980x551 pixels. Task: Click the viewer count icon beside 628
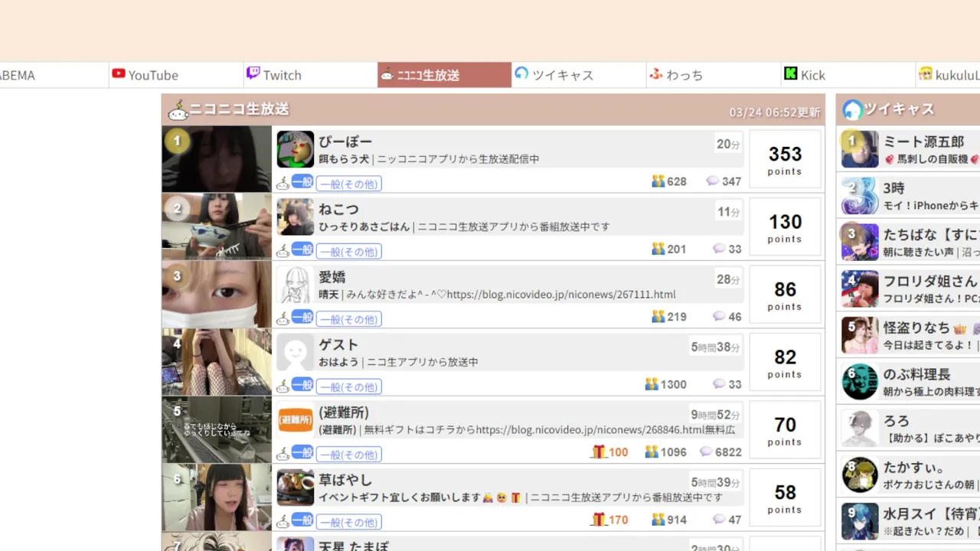[658, 181]
